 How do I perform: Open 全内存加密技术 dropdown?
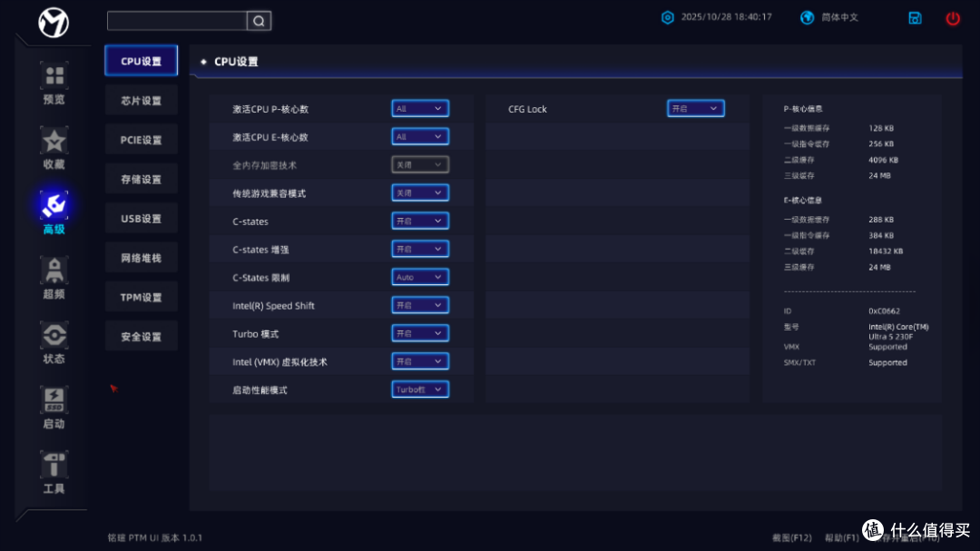pos(420,165)
